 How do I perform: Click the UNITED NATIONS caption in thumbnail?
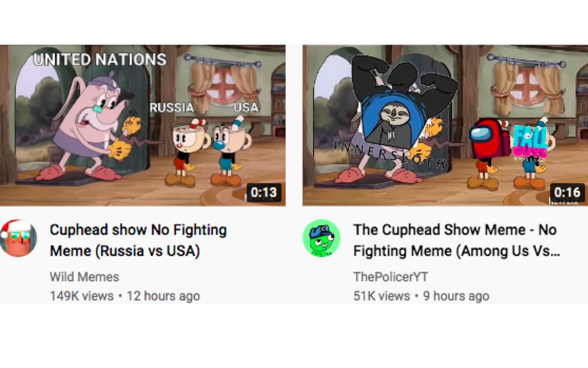pos(100,60)
